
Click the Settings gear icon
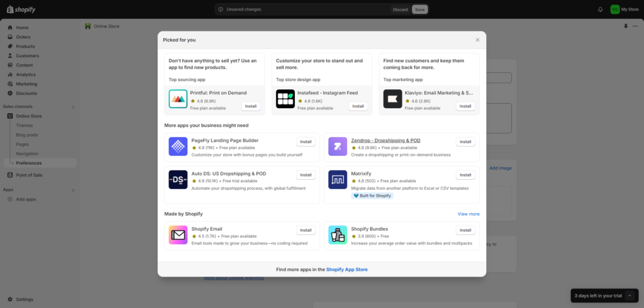(10, 299)
